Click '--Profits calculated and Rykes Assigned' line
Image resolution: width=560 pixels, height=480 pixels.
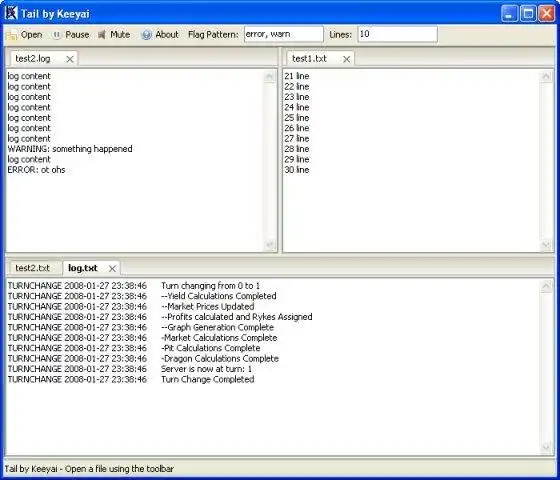(237, 317)
